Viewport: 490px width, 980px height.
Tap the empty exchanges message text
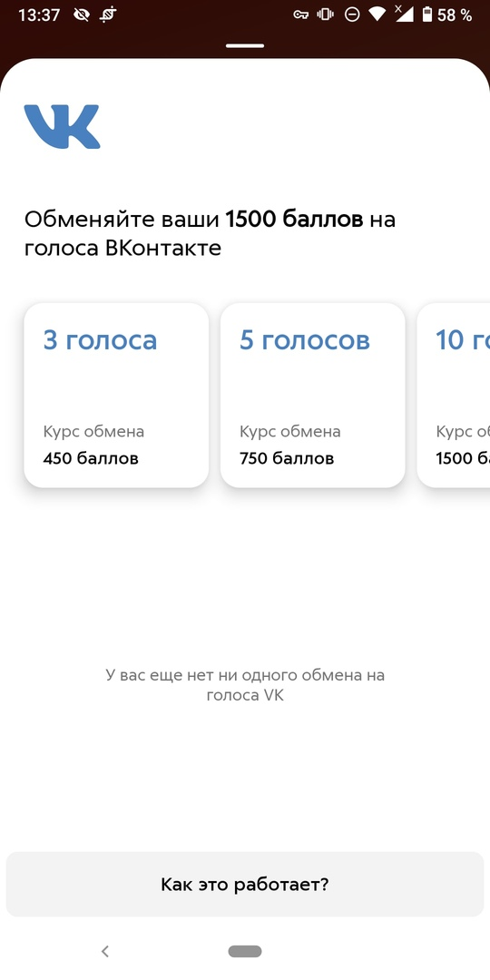coord(245,685)
